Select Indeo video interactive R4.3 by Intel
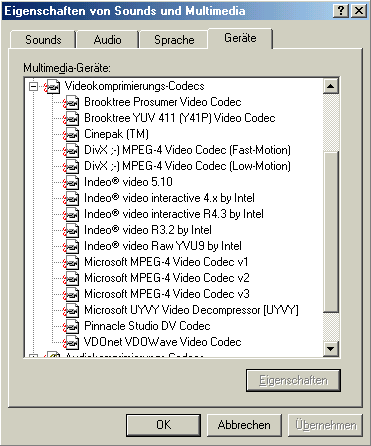 click(x=174, y=214)
